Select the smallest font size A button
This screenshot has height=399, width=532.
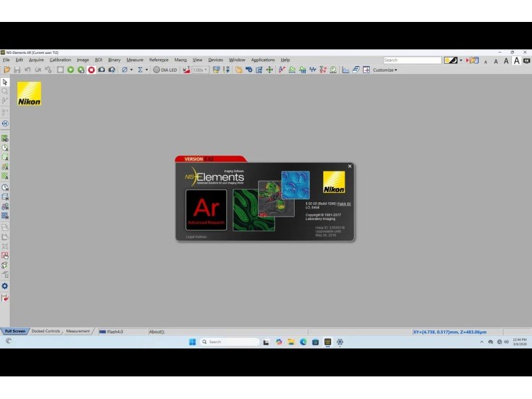(486, 62)
